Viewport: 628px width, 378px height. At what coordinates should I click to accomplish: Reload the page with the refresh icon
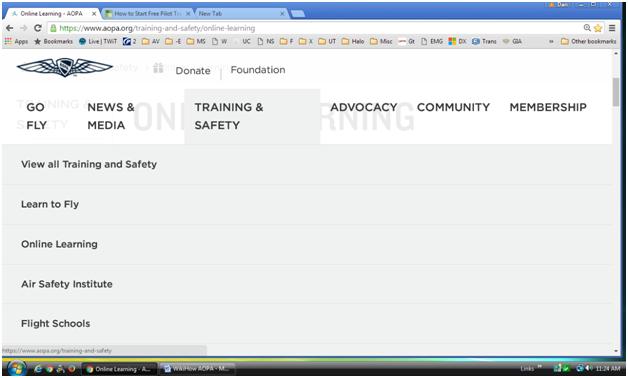[38, 28]
